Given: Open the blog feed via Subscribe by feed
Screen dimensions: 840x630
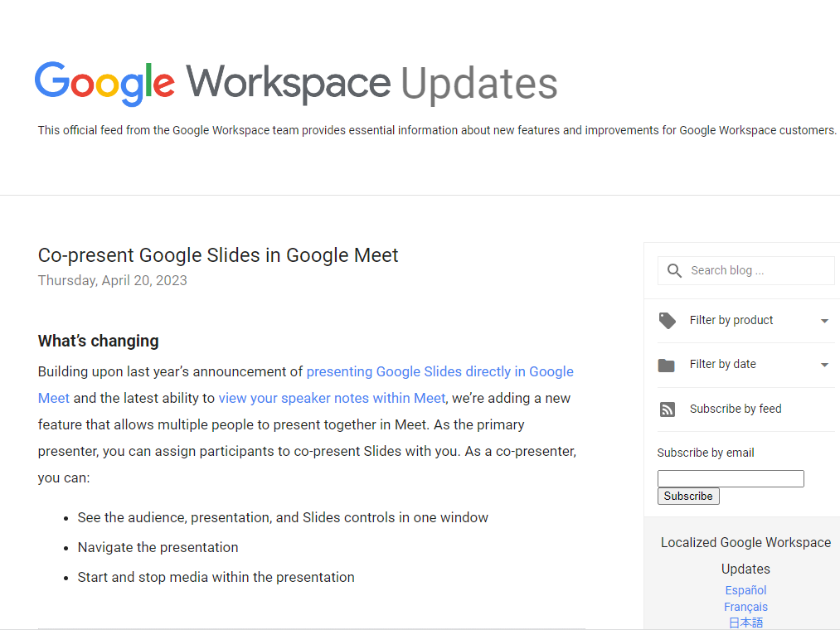Looking at the screenshot, I should click(733, 408).
